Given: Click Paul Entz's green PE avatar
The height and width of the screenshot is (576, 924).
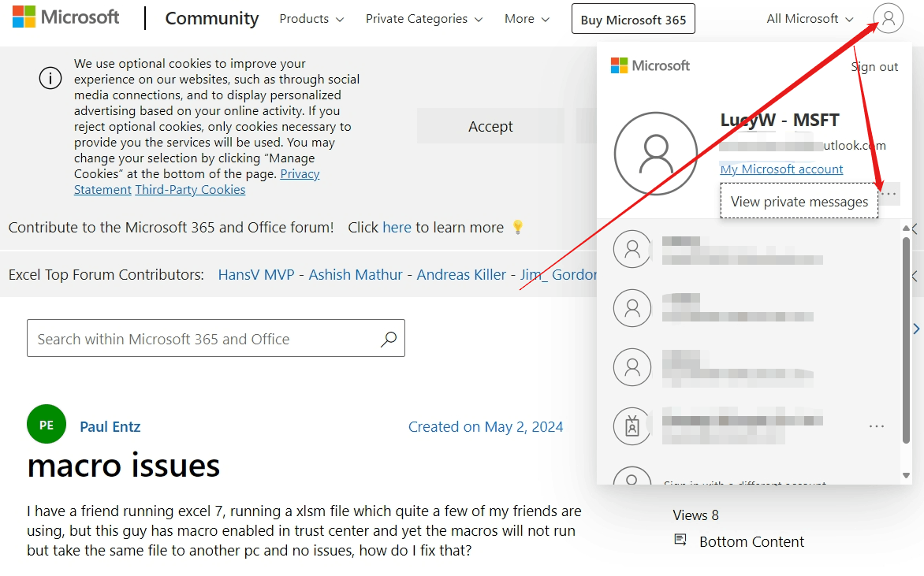Looking at the screenshot, I should 47,424.
